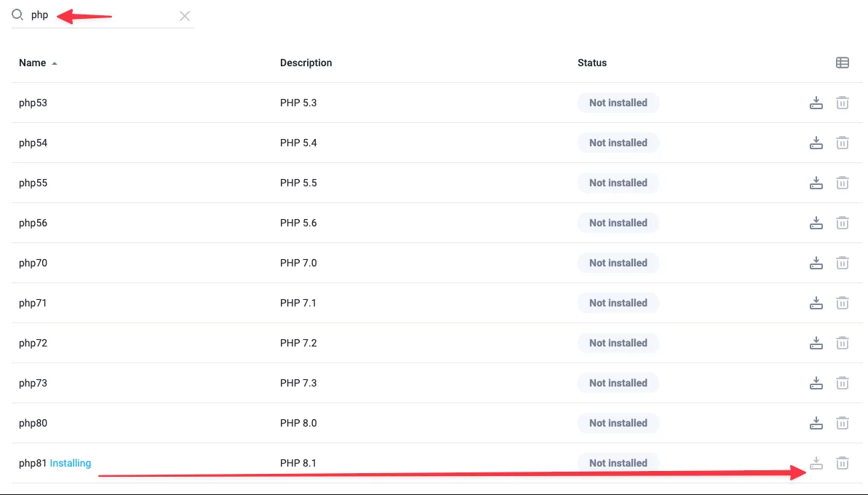The height and width of the screenshot is (495, 868).
Task: Click Not installed badge for php80
Action: (x=618, y=423)
